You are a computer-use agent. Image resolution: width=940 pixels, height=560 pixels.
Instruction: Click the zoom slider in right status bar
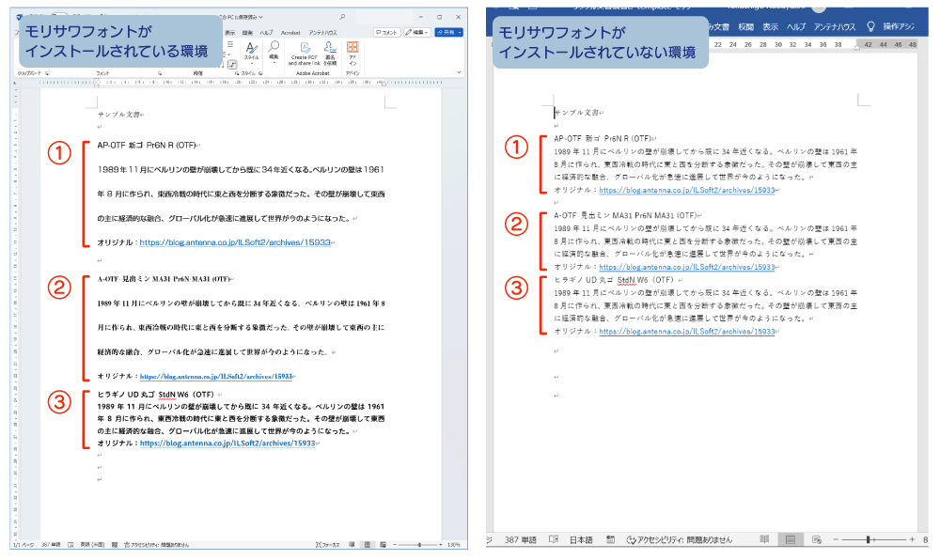point(868,539)
